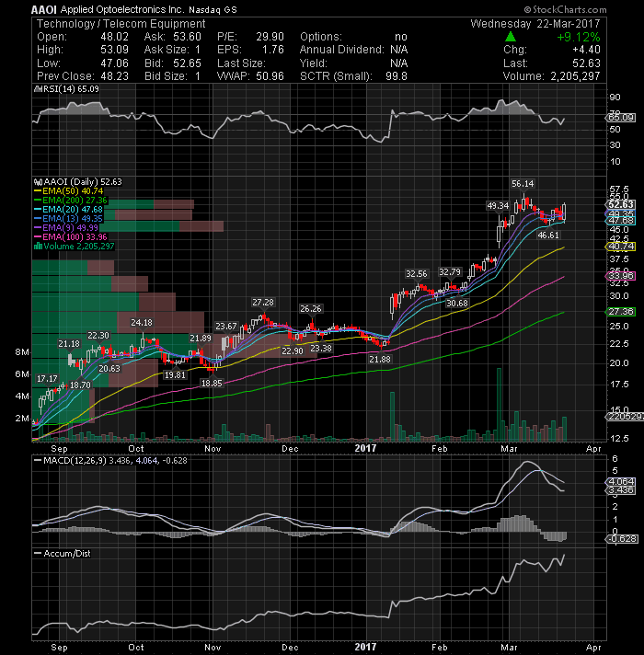Click the P/E ratio value 29.90

270,37
